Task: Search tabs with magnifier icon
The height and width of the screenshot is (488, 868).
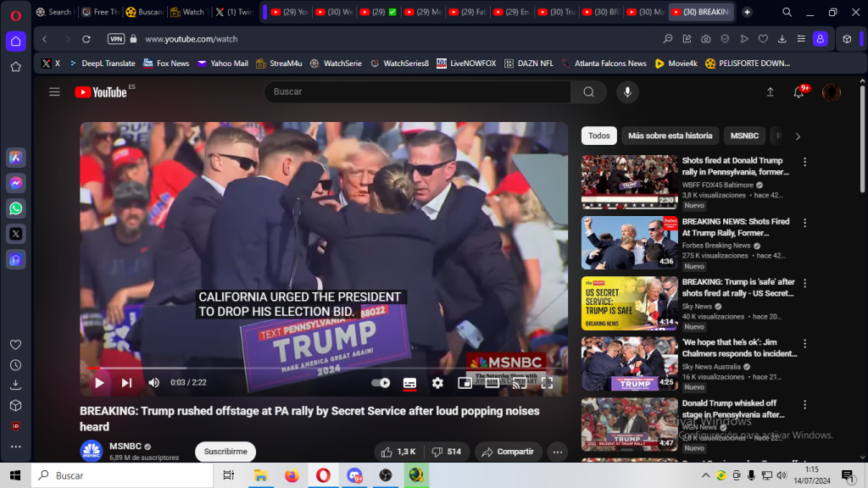Action: click(x=787, y=12)
